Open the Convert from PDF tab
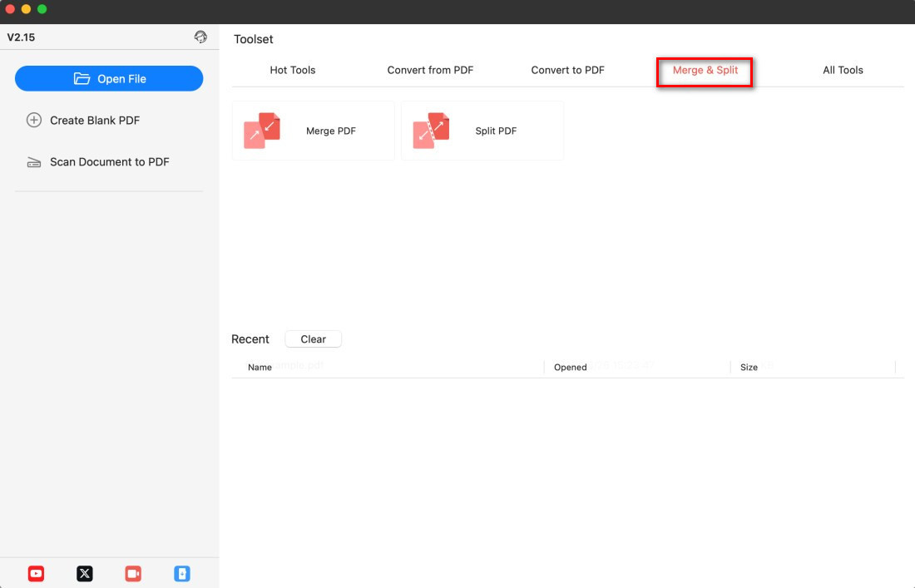 430,71
